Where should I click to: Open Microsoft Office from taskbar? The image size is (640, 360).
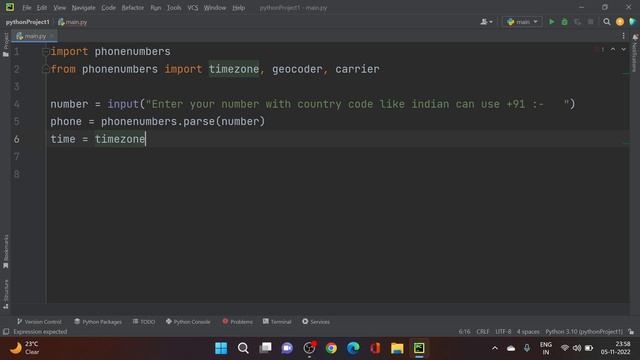pyautogui.click(x=375, y=348)
